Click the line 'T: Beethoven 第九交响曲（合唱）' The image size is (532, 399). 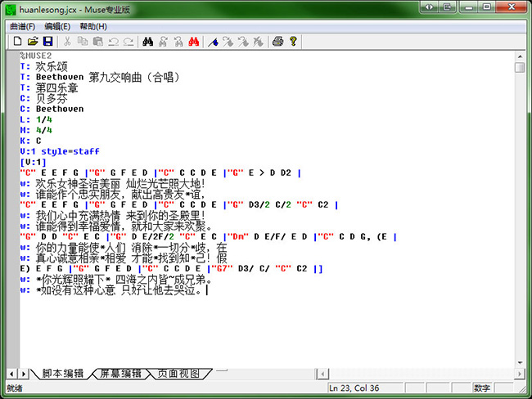coord(99,78)
